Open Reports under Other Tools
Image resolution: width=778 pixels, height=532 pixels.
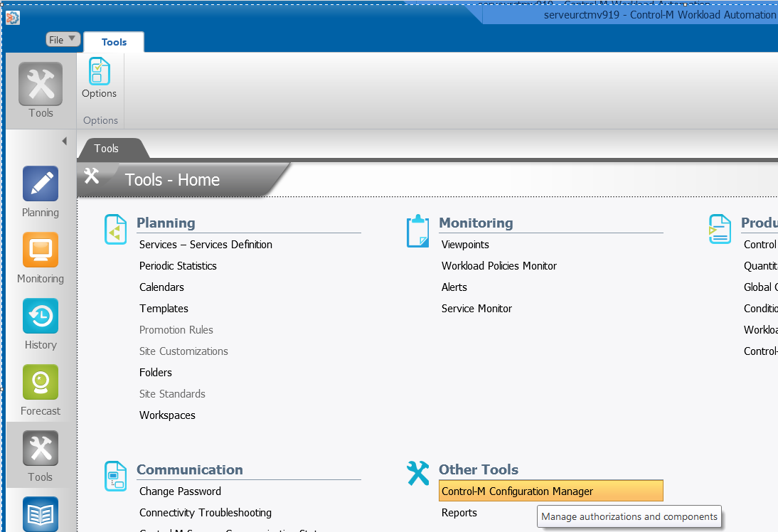[459, 513]
